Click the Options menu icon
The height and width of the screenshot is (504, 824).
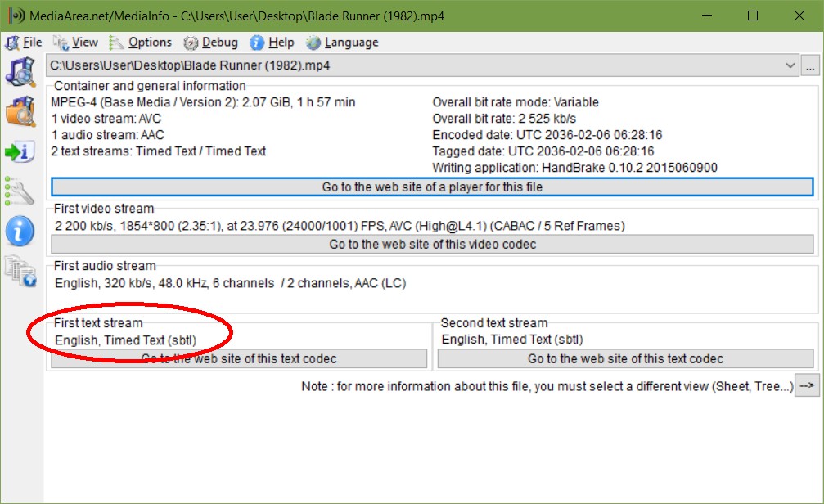coord(116,43)
